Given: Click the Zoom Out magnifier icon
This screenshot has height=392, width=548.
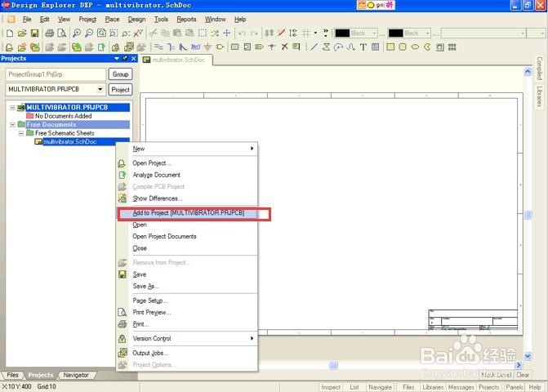Looking at the screenshot, I should coord(89,33).
